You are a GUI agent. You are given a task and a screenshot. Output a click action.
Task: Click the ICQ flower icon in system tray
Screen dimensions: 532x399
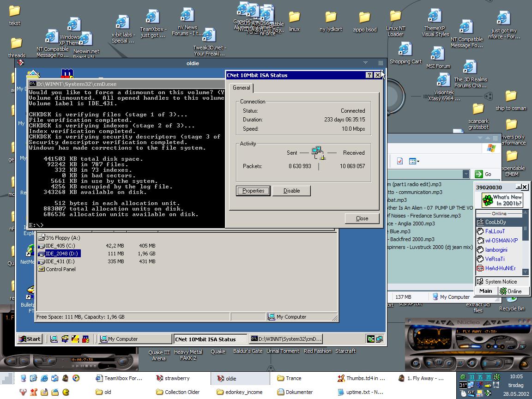point(497,377)
